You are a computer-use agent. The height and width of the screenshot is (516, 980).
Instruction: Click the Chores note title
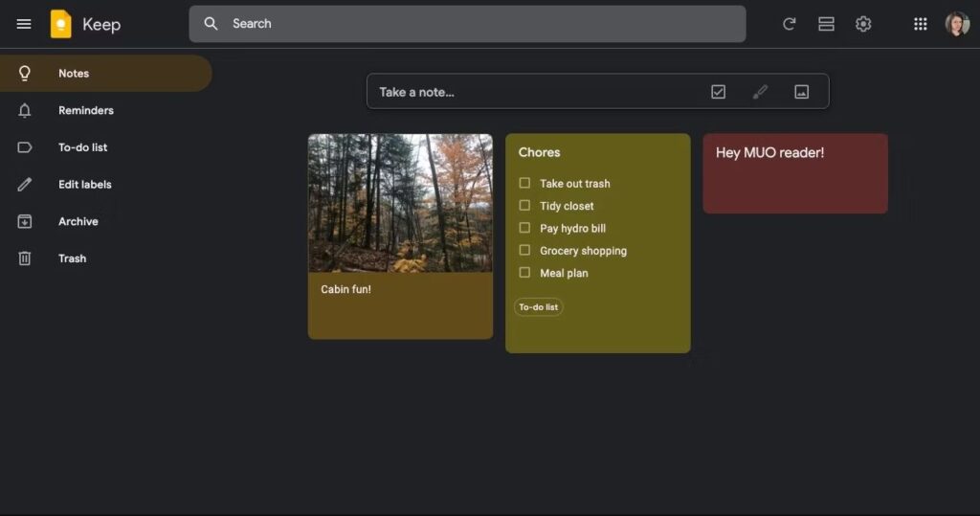[539, 152]
